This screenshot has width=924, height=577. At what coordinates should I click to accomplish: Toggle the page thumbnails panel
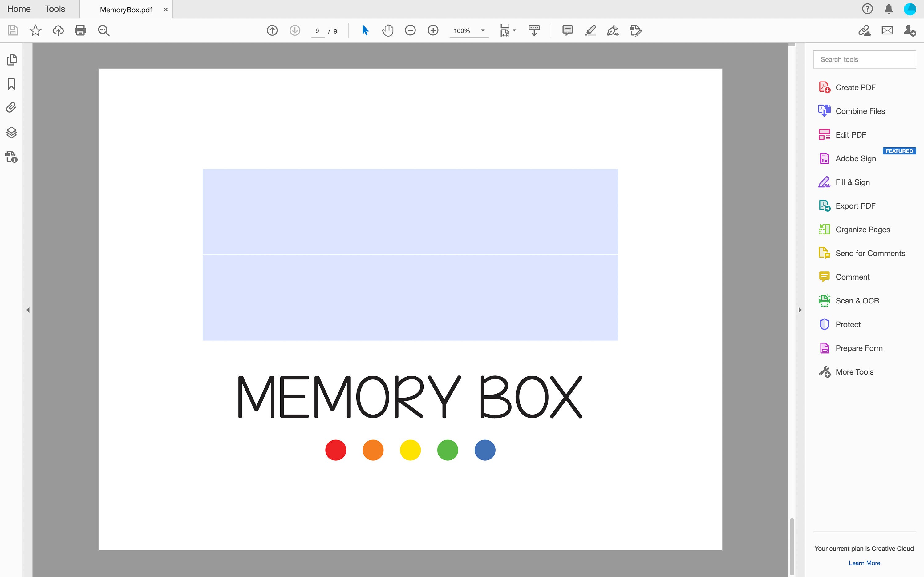(12, 59)
